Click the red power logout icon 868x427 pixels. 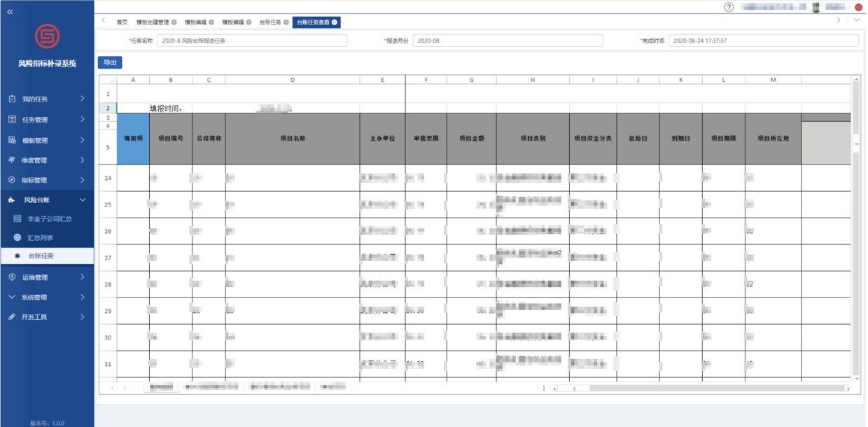(859, 7)
